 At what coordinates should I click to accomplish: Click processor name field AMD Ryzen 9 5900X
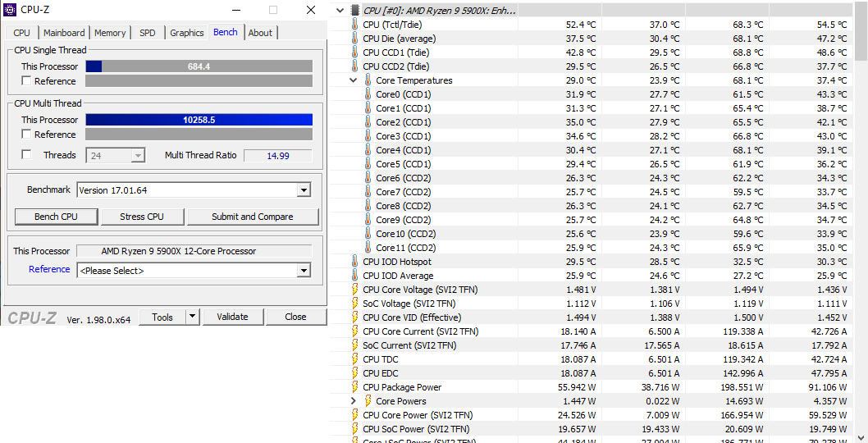(194, 251)
